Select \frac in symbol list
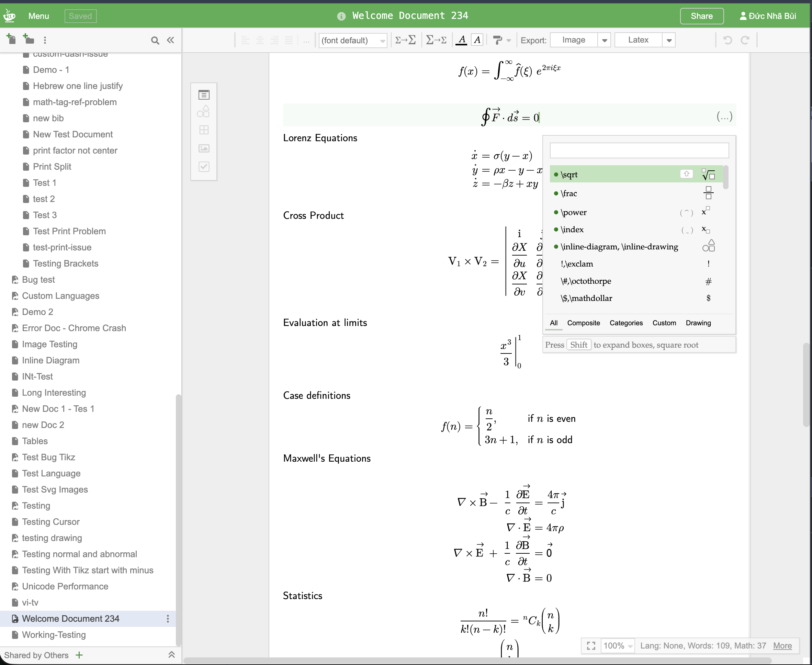 click(x=636, y=193)
